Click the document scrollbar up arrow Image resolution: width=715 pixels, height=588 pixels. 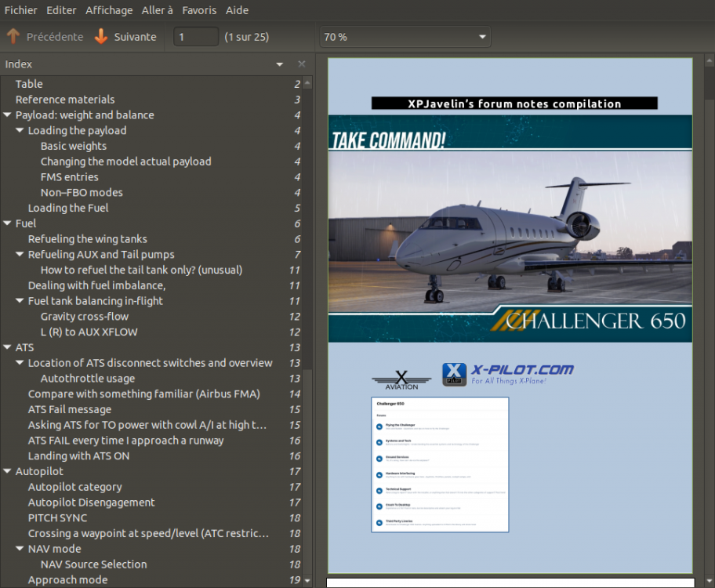(709, 60)
